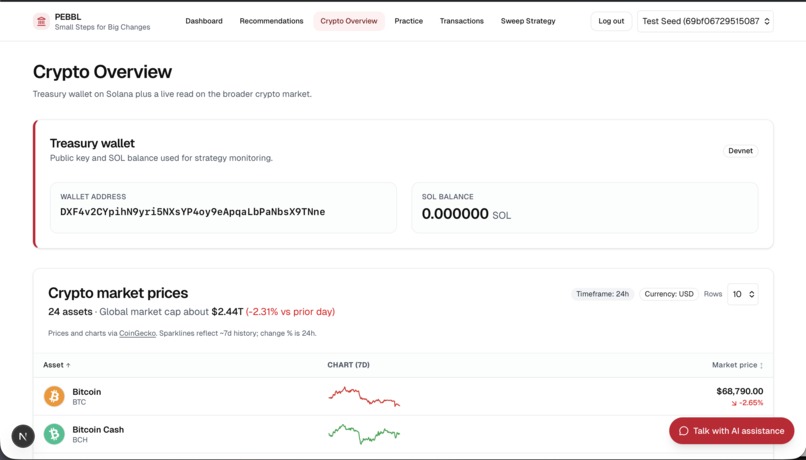Viewport: 806px width, 460px height.
Task: Click the Bitcoin Cash asset name
Action: [x=98, y=430]
